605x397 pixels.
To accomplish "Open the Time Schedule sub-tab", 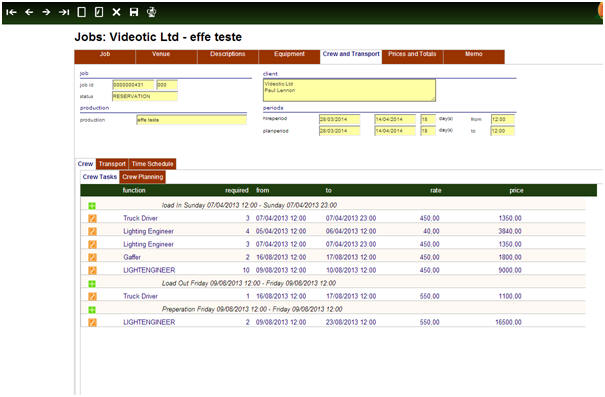I will [x=152, y=164].
